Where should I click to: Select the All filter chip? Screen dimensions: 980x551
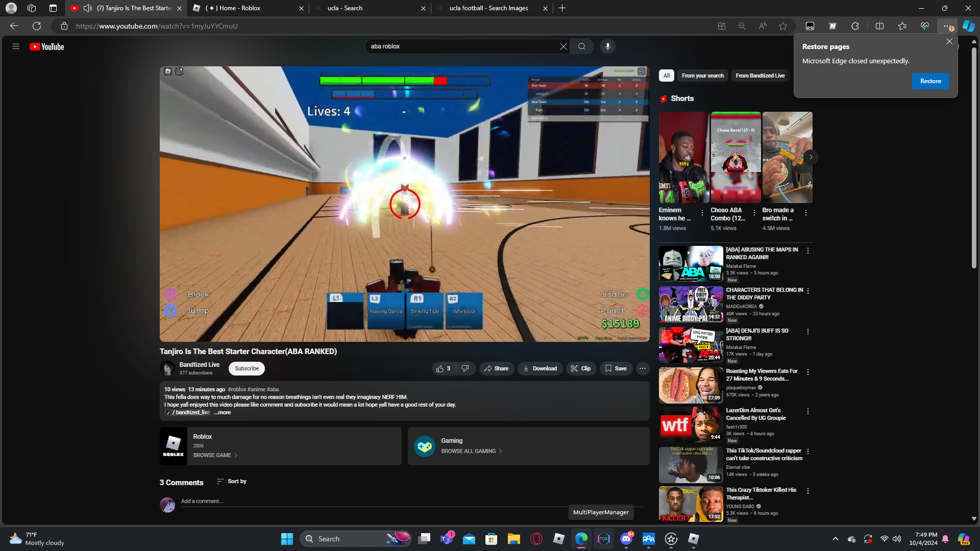tap(667, 76)
